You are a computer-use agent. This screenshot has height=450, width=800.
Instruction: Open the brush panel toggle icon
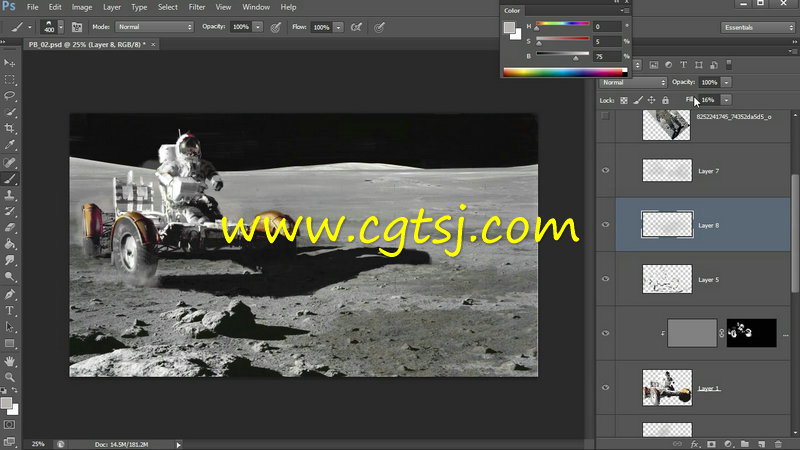pyautogui.click(x=77, y=27)
